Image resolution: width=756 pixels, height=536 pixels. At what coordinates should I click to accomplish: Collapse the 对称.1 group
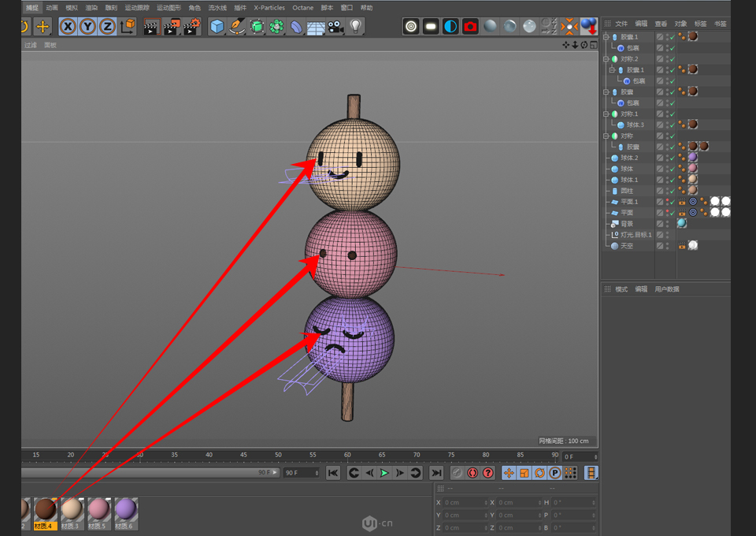tap(608, 112)
